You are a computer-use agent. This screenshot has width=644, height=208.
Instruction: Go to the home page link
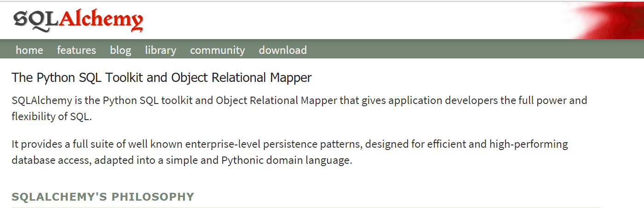pyautogui.click(x=29, y=50)
